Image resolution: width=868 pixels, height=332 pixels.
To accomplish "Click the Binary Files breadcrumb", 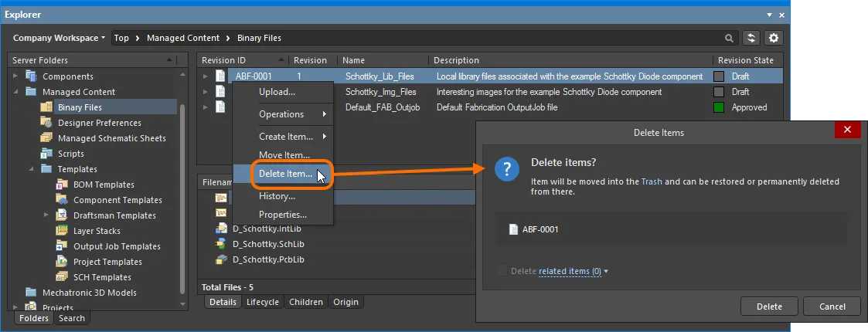I will tap(259, 38).
